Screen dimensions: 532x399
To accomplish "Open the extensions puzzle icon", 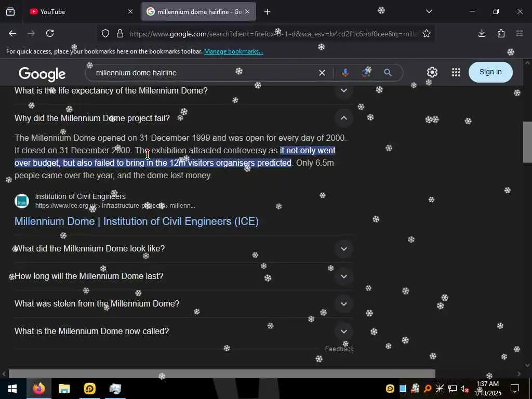I will (x=501, y=33).
